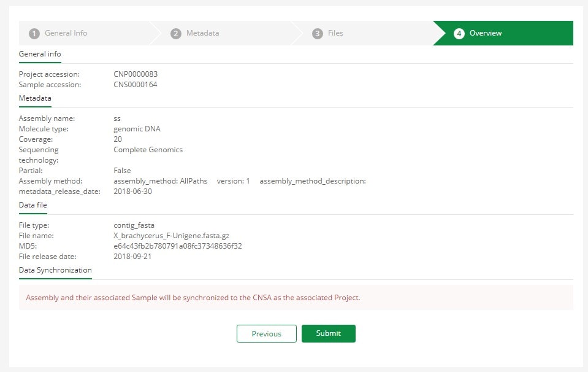The width and height of the screenshot is (588, 372).
Task: Click sample accession CNS0000164
Action: 136,85
